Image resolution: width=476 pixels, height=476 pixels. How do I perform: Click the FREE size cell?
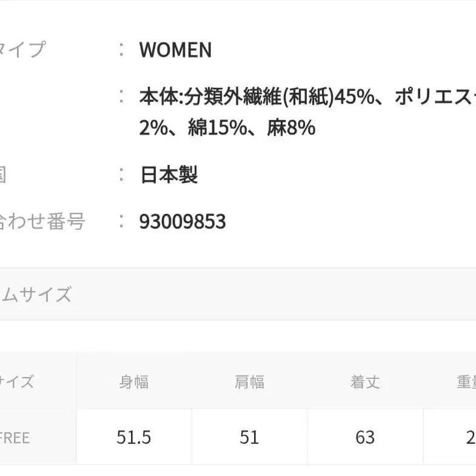pos(15,437)
